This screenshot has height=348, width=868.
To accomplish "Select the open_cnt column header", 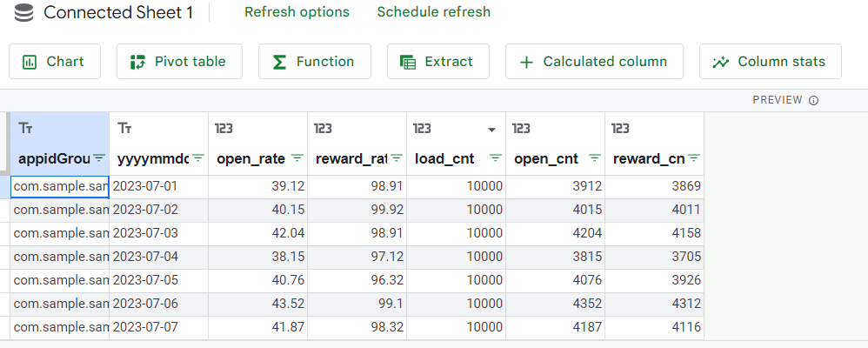I will [555, 144].
